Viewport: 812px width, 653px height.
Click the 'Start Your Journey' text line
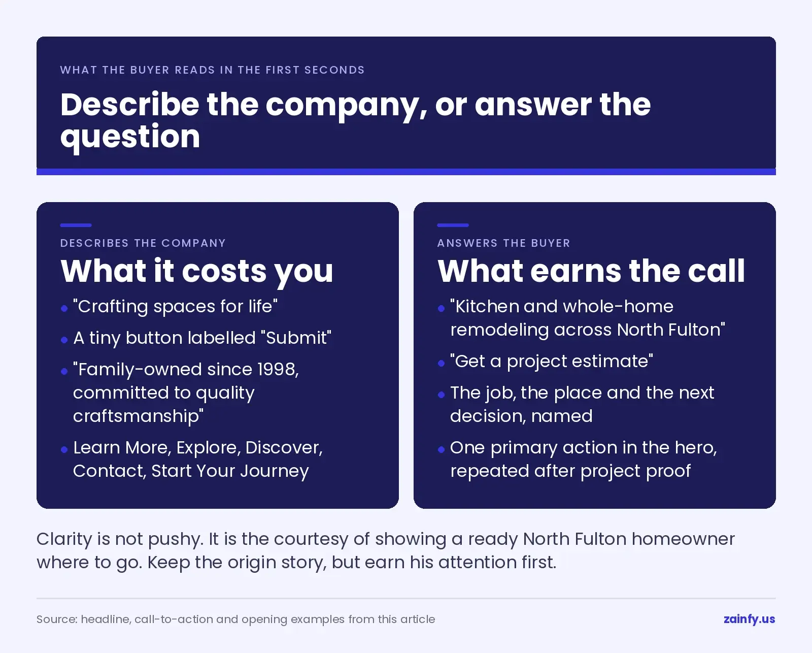191,471
